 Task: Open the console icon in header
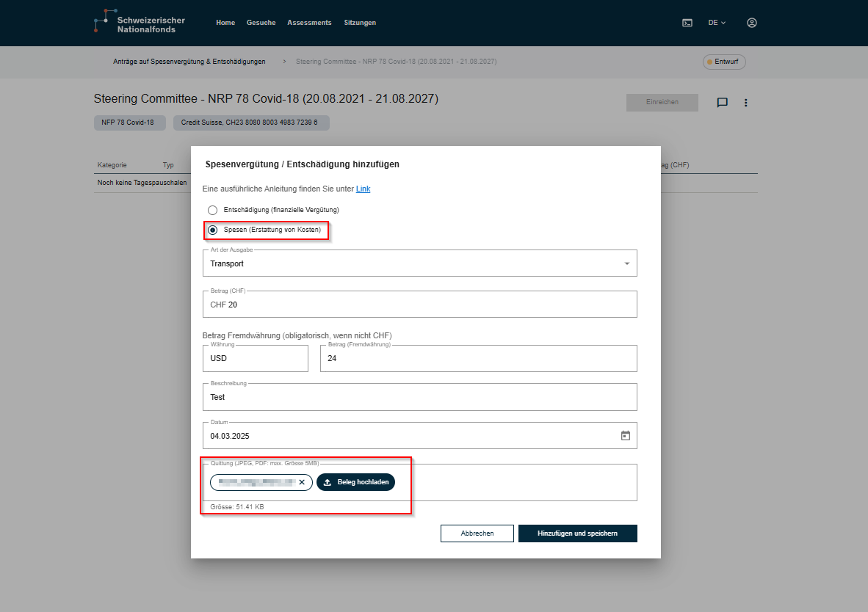[x=687, y=23]
